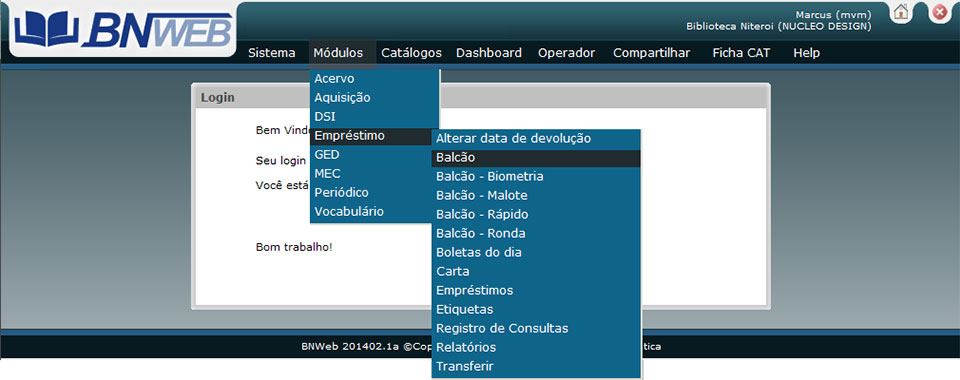Click 'Biblioteca Niteroi (NUCLEO DESIGN)' text
The height and width of the screenshot is (380, 960).
pos(779,27)
